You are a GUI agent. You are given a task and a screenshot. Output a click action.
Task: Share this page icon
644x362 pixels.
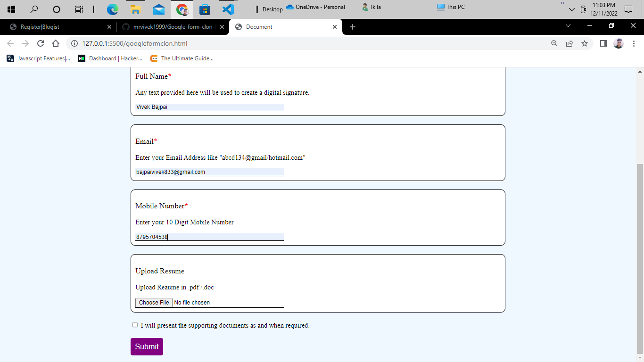pyautogui.click(x=570, y=43)
